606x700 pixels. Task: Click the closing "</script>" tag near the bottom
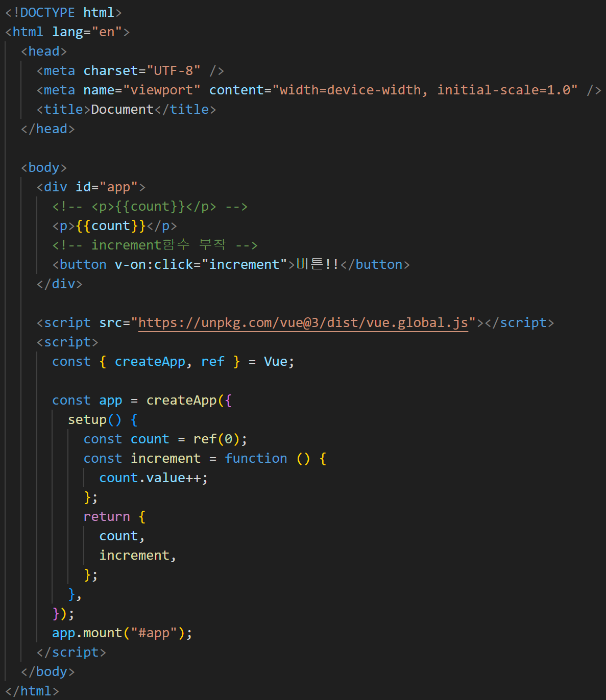(x=71, y=653)
